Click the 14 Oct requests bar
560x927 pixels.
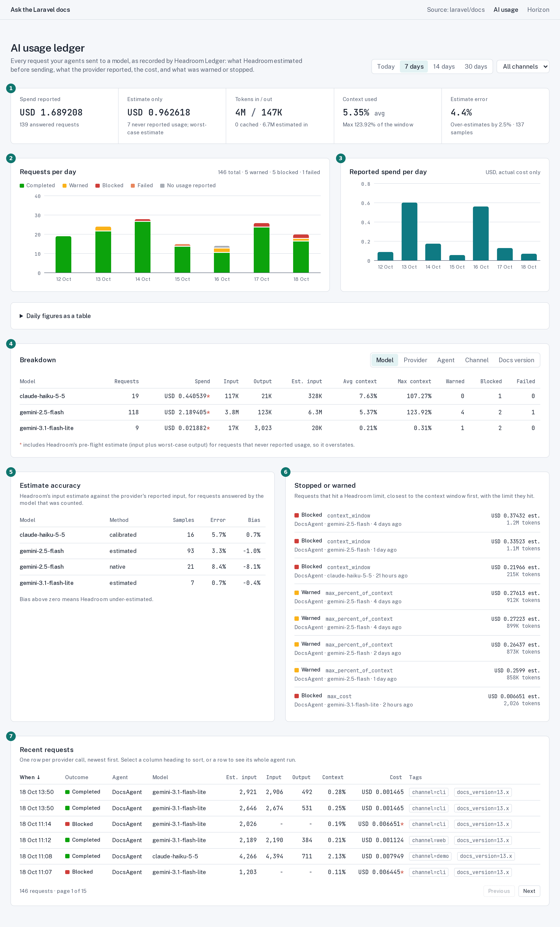click(143, 246)
